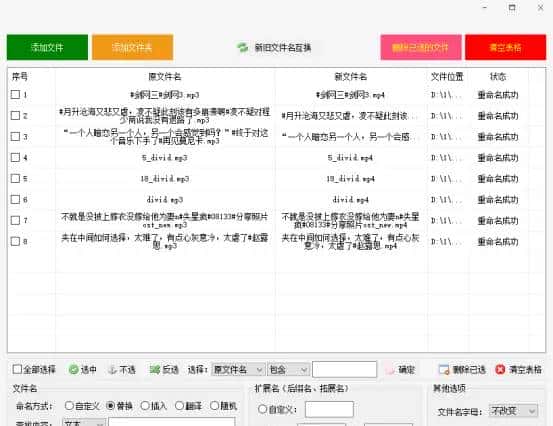Click new filename divid.mp4 in row 6
Screen dimensions: 553x426
[x=350, y=200]
